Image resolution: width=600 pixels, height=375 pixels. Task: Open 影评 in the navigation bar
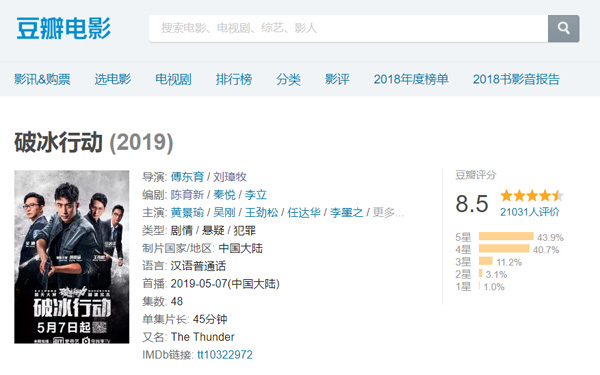(337, 79)
